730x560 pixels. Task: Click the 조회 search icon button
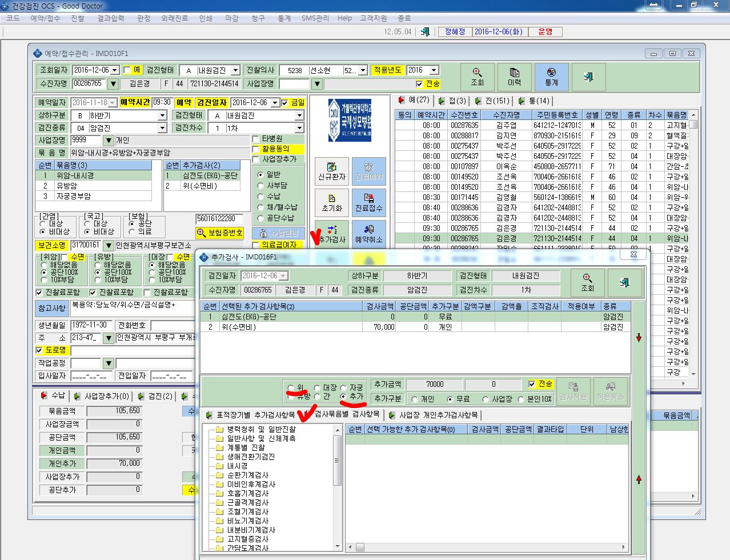[477, 77]
